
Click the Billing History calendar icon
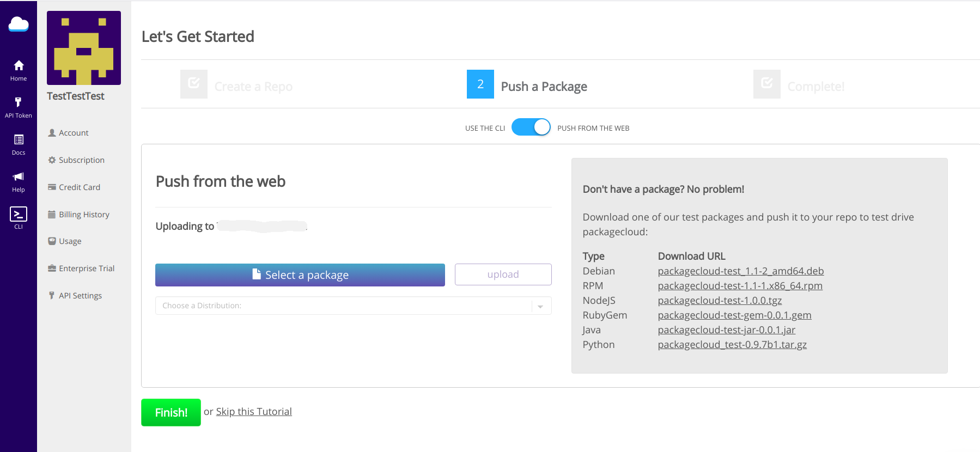[52, 215]
